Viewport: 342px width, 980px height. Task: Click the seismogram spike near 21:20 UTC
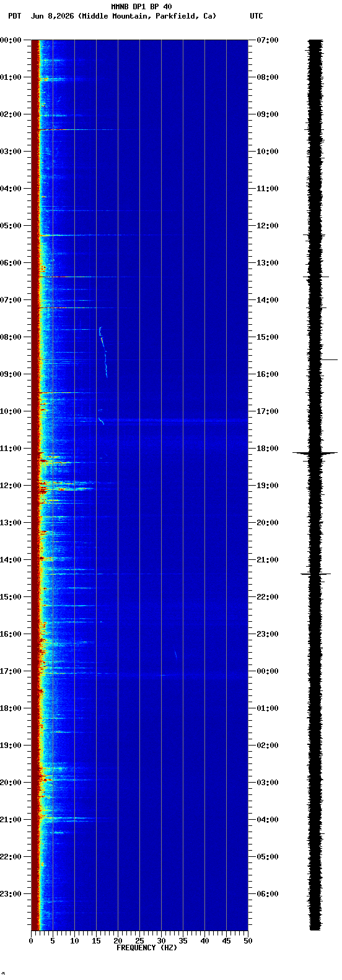(316, 574)
